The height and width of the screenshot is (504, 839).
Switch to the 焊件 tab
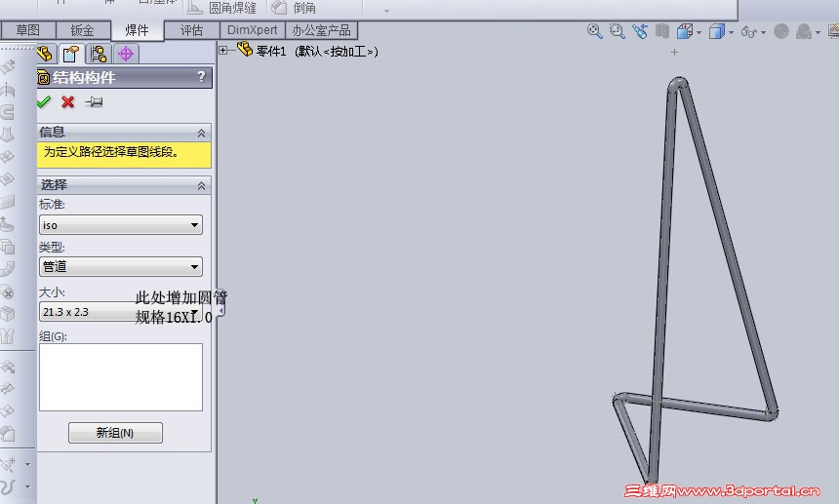pos(137,30)
